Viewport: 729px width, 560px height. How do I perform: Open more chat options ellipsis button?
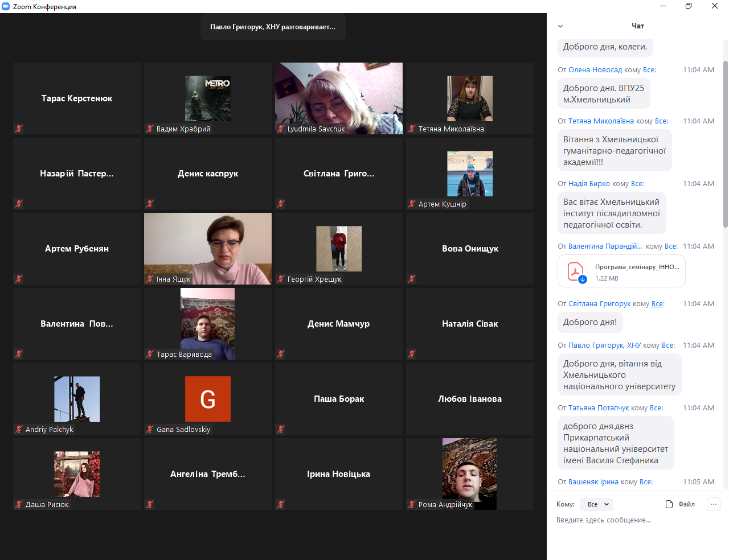[x=713, y=504]
